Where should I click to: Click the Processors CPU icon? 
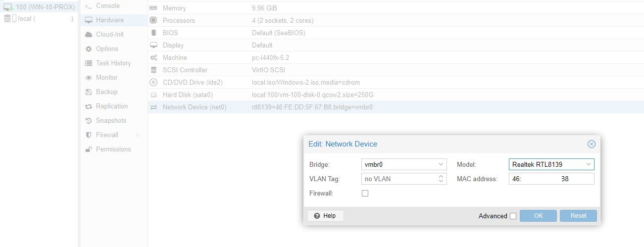pyautogui.click(x=153, y=20)
